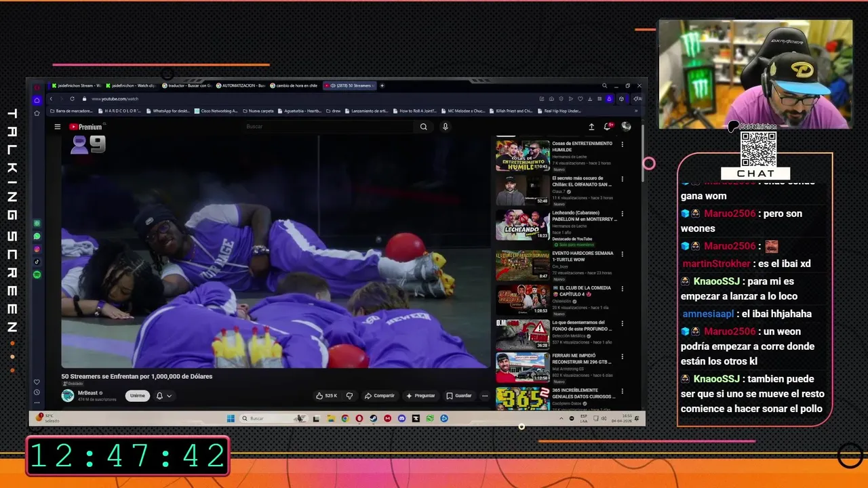The image size is (868, 488).
Task: Open the extensions cube icon in toolbar
Action: click(621, 99)
